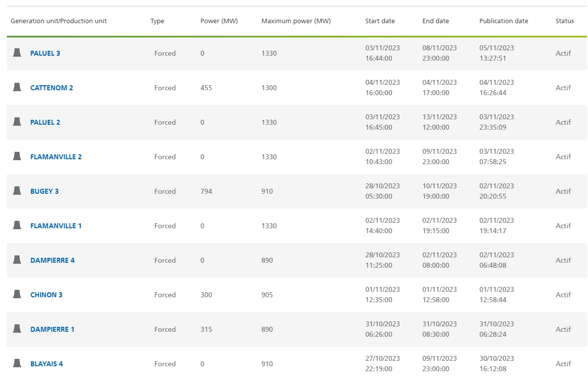Click the Type column header
This screenshot has width=588, height=384.
(x=157, y=21)
